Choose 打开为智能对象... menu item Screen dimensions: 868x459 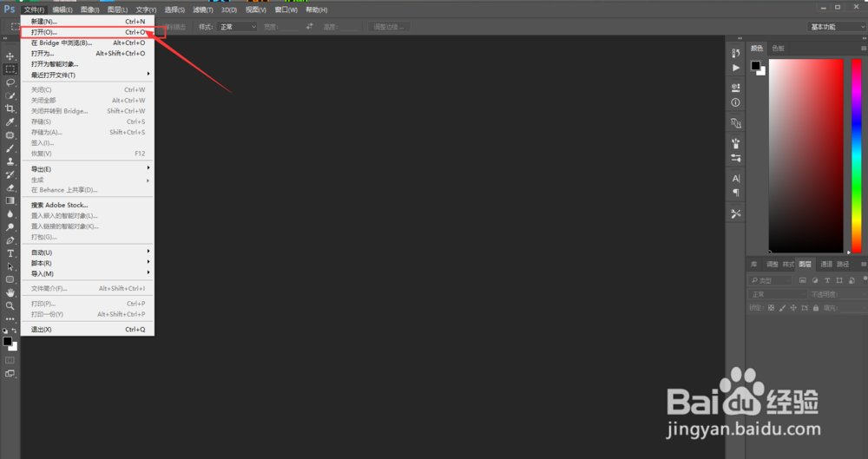pyautogui.click(x=88, y=64)
